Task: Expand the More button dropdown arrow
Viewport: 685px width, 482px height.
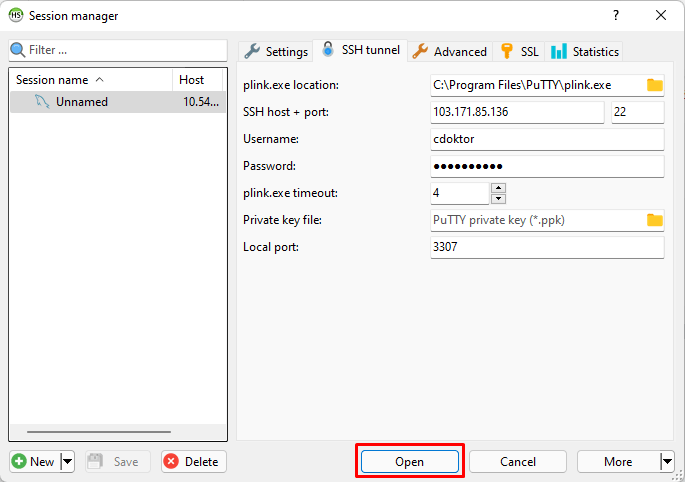Action: tap(667, 462)
